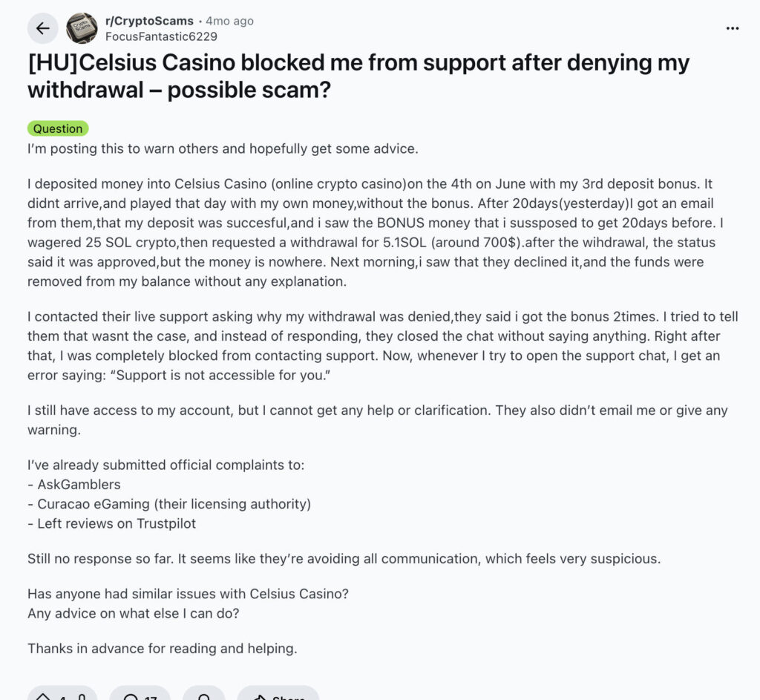Screen dimensions: 760x700
Task: Upvote the post
Action: pos(43,696)
